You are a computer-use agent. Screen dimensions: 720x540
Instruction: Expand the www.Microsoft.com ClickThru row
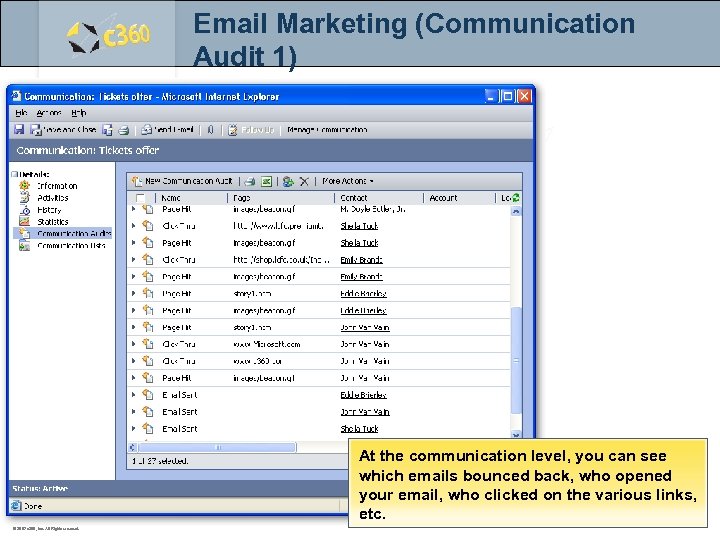tap(134, 344)
